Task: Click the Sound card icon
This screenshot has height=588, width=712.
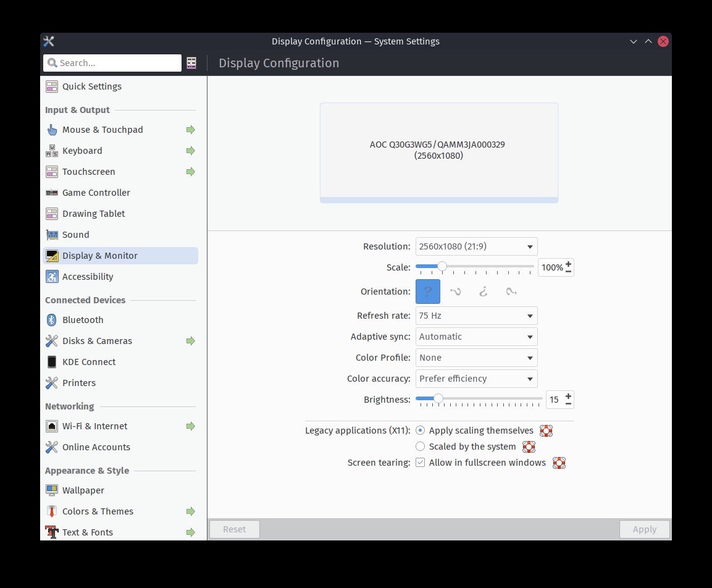Action: [52, 235]
